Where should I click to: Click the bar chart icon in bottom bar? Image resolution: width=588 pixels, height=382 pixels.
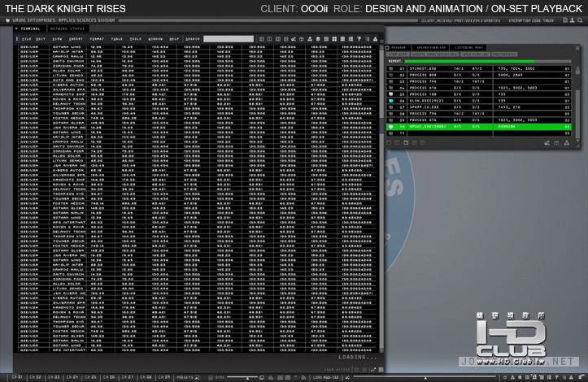click(271, 377)
